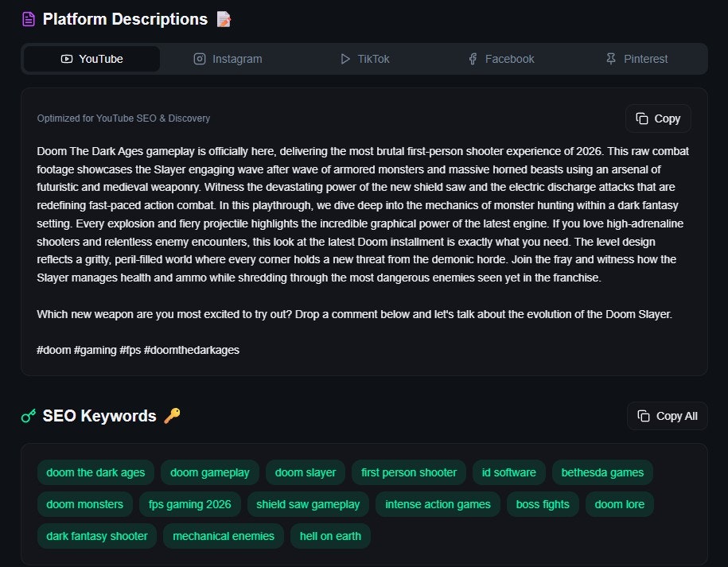Screen dimensions: 728x567
Task: Select the TikTok tab
Action: point(364,59)
